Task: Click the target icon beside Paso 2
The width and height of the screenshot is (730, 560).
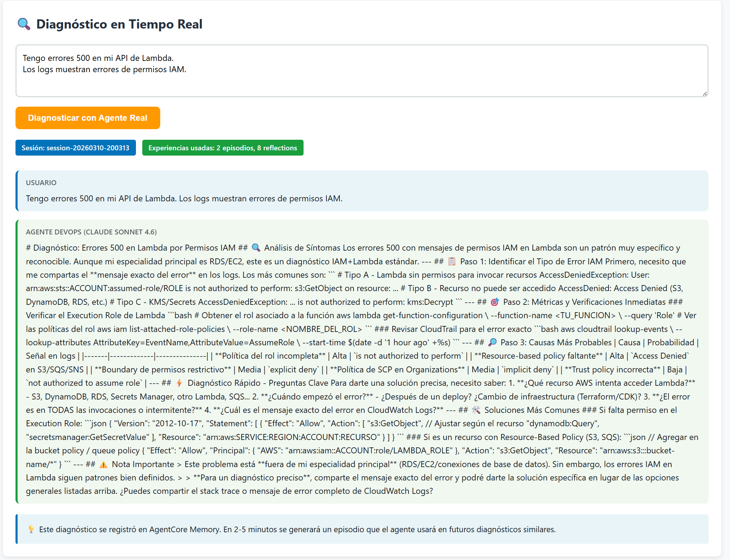Action: click(495, 302)
